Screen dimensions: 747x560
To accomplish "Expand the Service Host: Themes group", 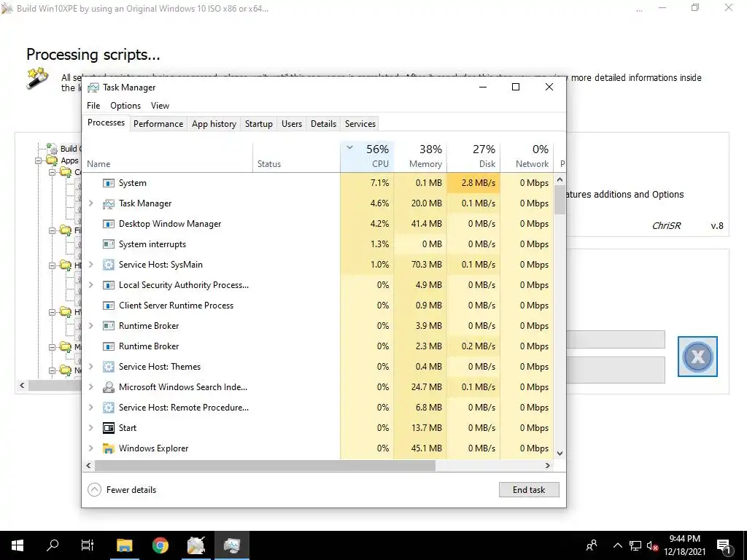I will click(x=91, y=367).
